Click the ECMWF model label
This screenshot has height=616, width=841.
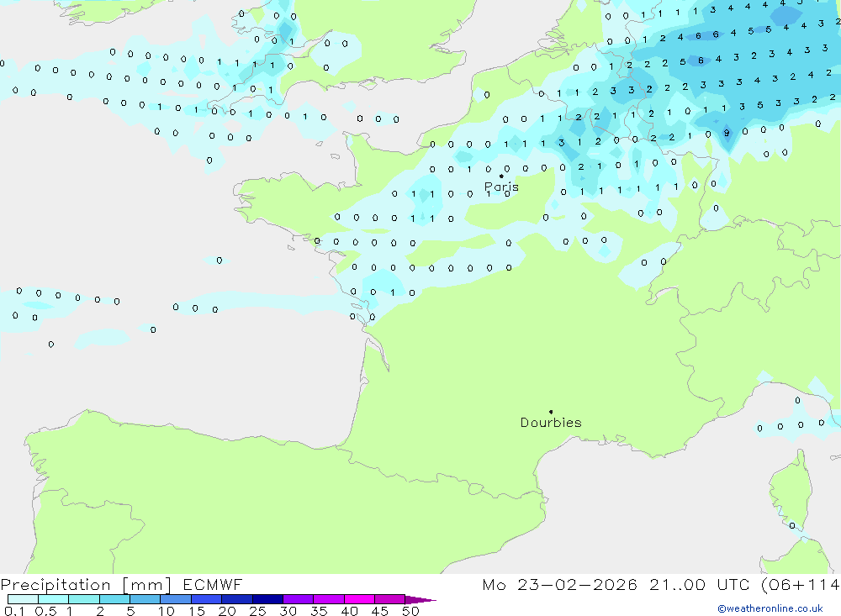(213, 584)
